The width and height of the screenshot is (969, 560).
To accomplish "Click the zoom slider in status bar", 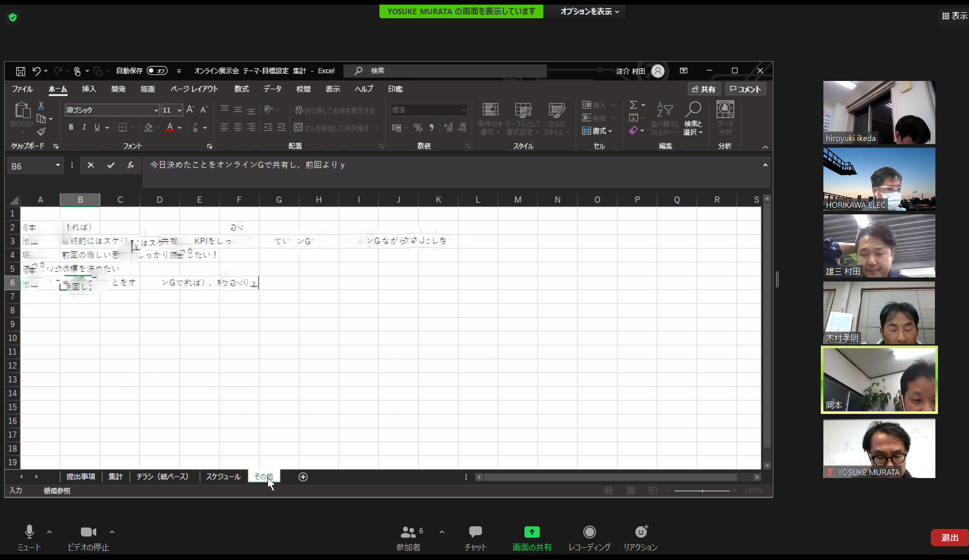I will pos(702,491).
